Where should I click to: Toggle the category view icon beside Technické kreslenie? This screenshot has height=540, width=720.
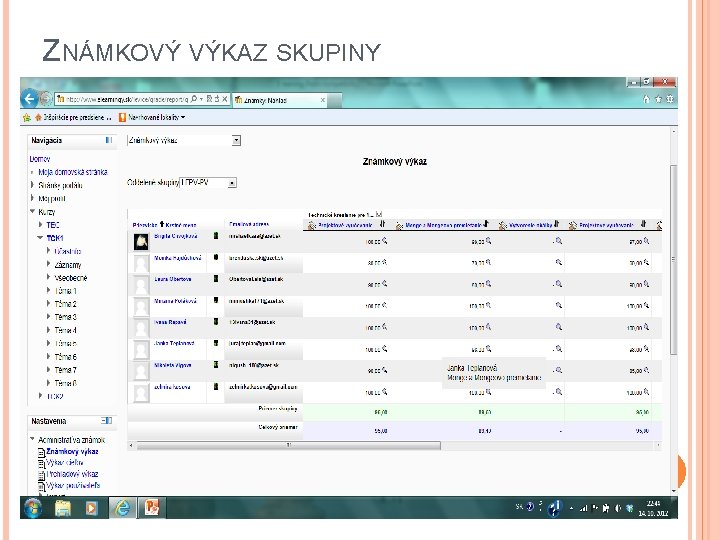[x=379, y=214]
